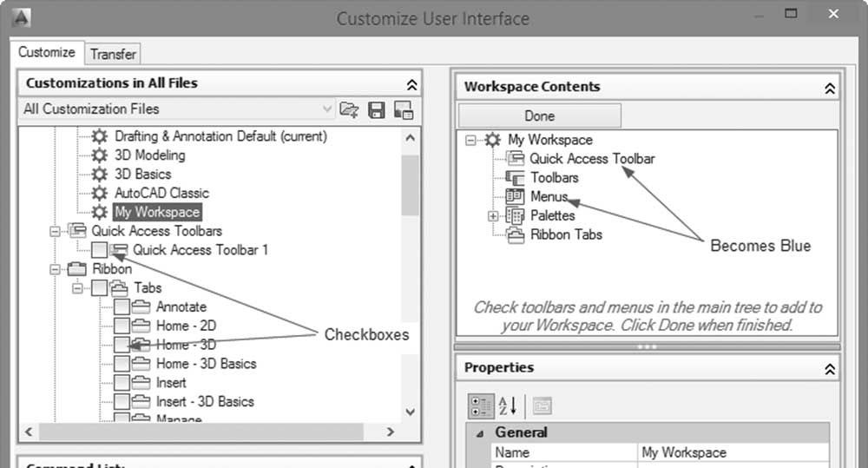Select the 3D Basics workspace label

click(143, 175)
